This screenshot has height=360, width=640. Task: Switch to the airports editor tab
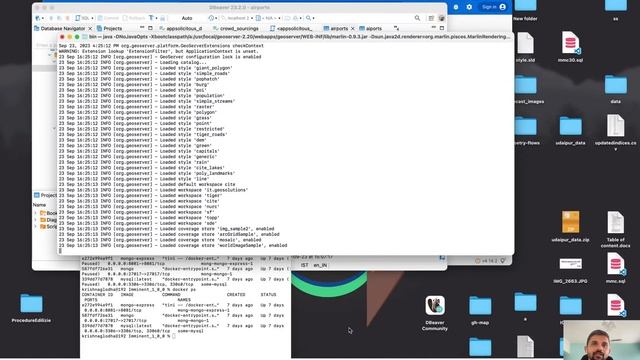coord(336,29)
